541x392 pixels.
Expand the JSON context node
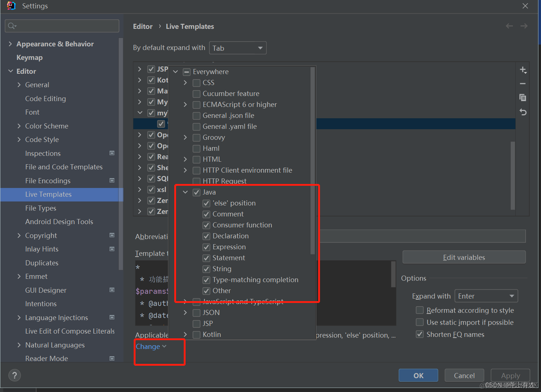point(185,312)
